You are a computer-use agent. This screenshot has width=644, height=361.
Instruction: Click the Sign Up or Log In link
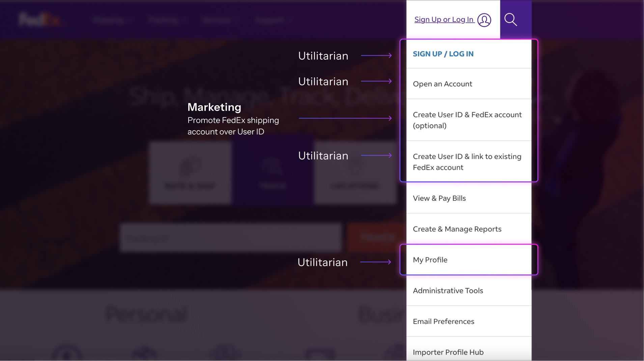tap(444, 20)
